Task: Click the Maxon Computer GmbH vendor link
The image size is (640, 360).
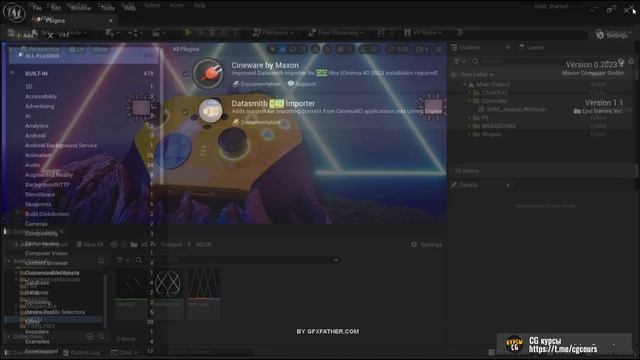Action: coord(592,73)
